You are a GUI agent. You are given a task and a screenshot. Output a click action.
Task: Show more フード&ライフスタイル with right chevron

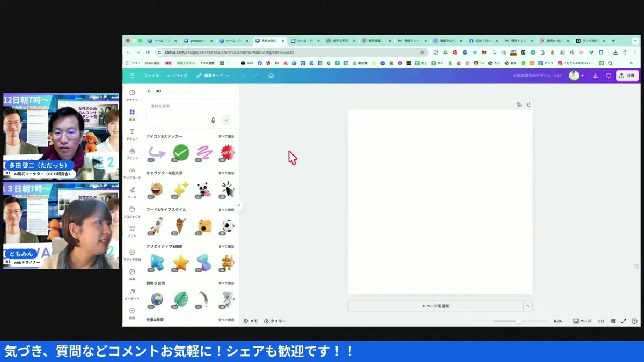(233, 226)
